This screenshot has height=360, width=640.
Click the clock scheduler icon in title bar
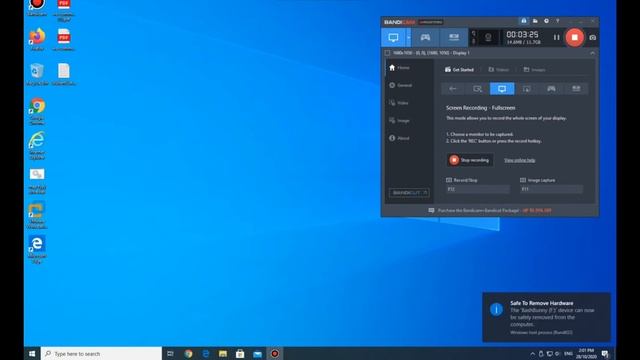coord(546,21)
